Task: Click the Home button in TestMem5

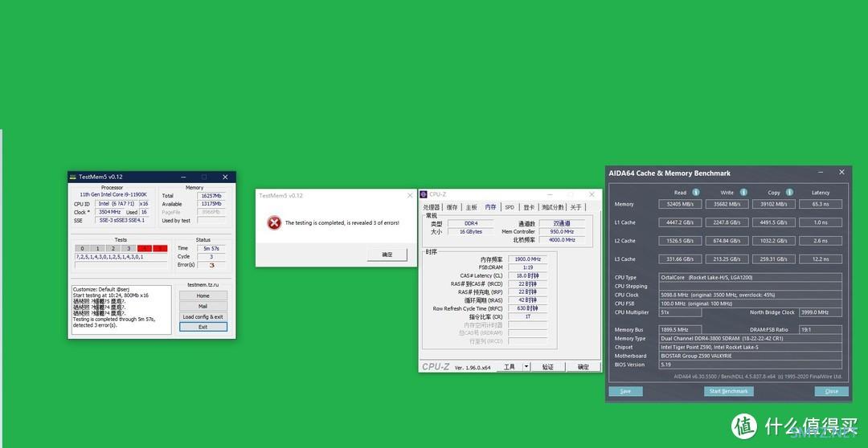Action: (203, 295)
